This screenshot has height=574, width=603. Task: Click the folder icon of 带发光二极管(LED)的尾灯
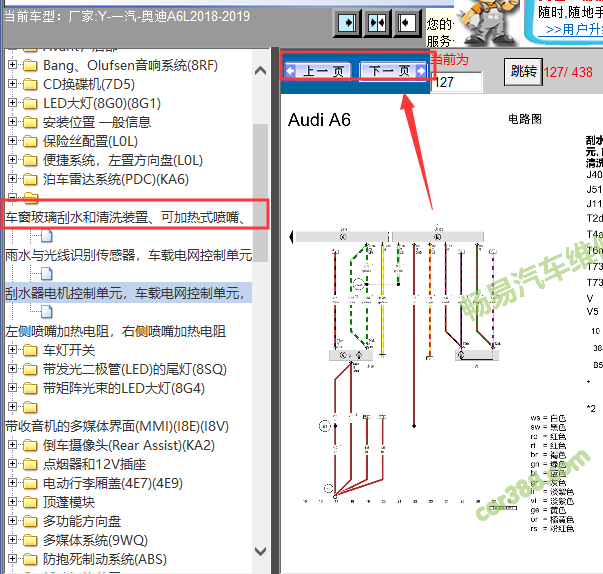pos(30,370)
